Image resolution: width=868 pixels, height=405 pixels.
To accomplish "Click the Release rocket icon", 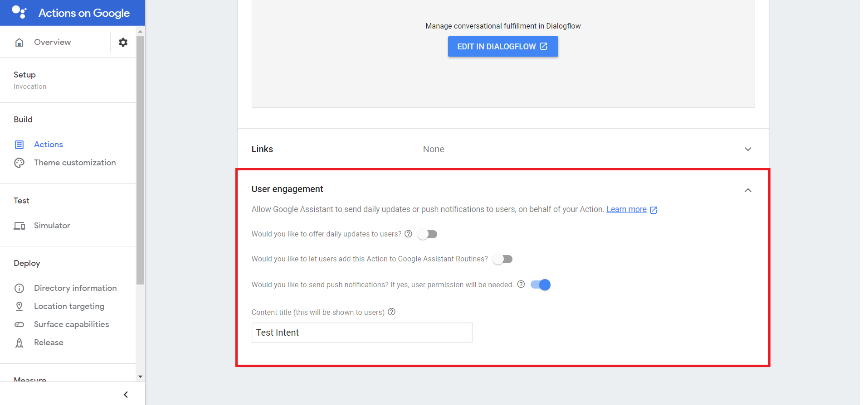I will (19, 342).
